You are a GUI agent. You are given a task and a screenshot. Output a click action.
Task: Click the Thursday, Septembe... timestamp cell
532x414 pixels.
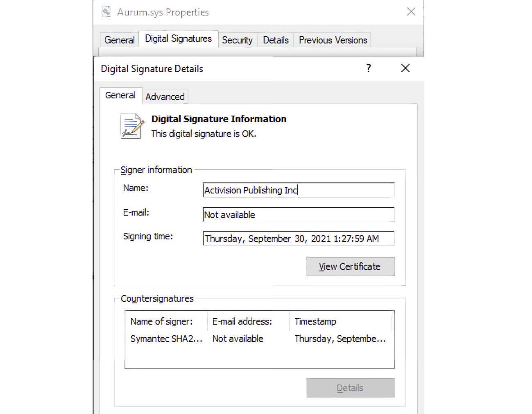click(340, 339)
